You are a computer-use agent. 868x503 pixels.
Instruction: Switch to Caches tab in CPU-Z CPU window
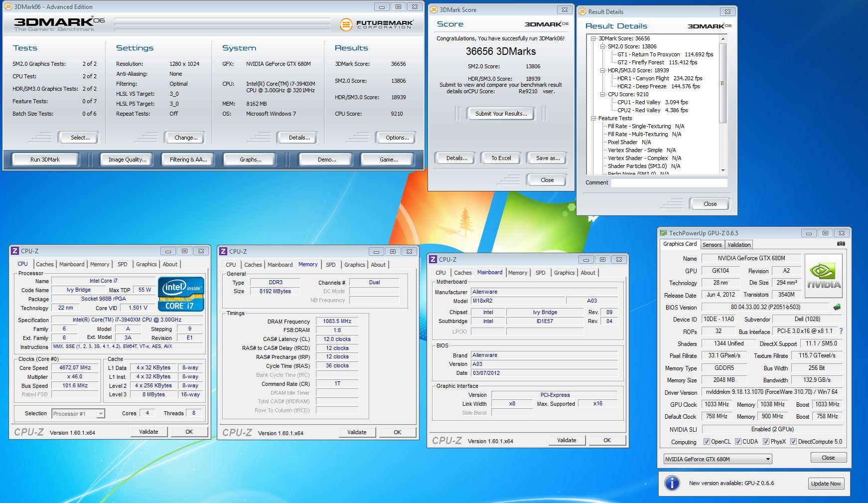pyautogui.click(x=45, y=264)
